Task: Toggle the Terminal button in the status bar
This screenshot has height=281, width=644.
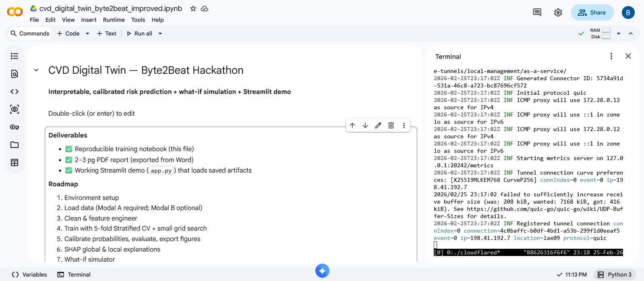Action: coord(74,275)
